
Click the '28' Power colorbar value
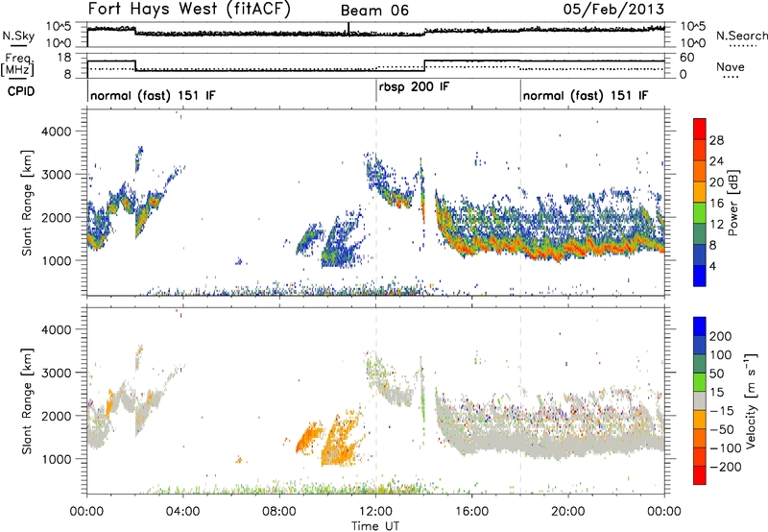pos(716,140)
